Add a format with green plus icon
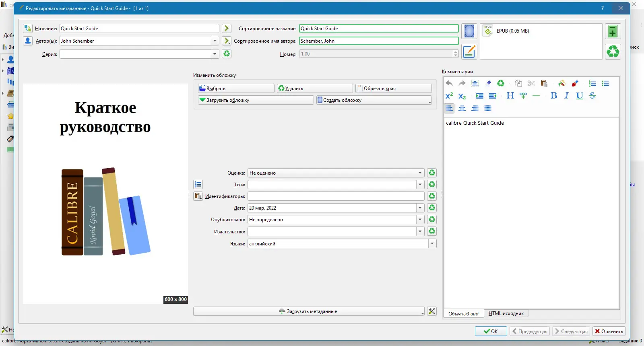The height and width of the screenshot is (346, 644). point(613,31)
